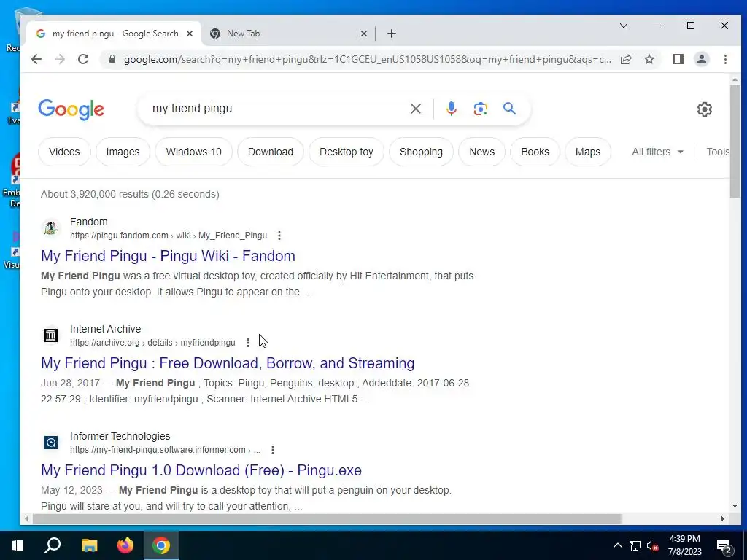
Task: Click the horizontal scrollbar right arrow
Action: click(723, 518)
